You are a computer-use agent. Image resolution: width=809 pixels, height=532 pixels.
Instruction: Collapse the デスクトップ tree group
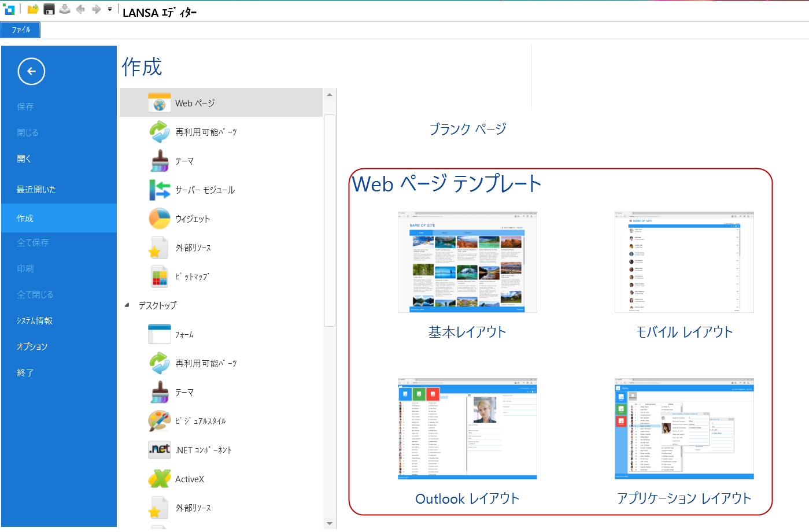[127, 305]
